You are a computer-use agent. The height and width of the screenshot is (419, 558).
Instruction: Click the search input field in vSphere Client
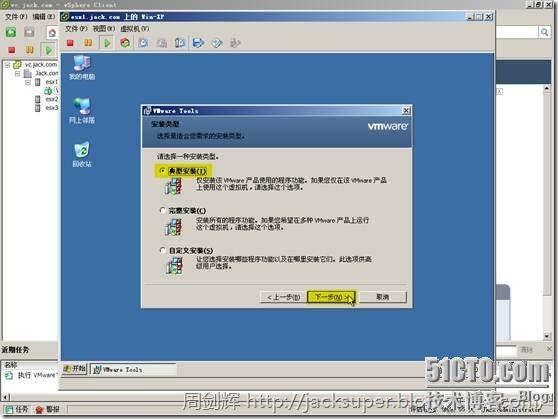tap(517, 32)
